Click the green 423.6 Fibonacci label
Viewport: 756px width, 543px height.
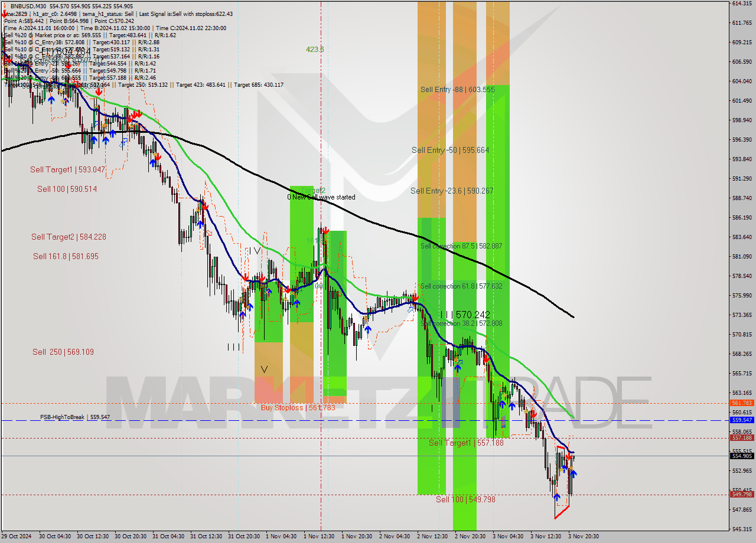click(315, 50)
